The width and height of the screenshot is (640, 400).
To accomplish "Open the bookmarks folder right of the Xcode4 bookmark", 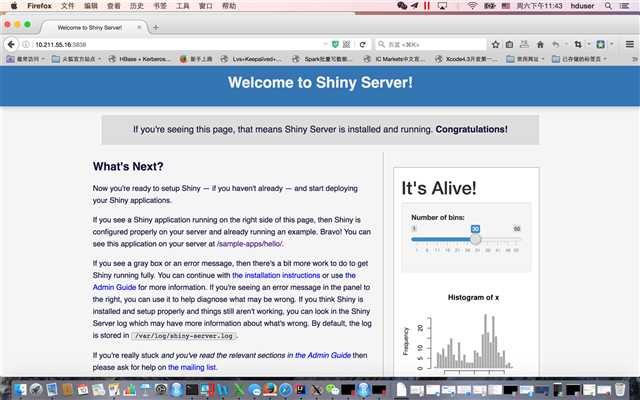I will (x=525, y=59).
